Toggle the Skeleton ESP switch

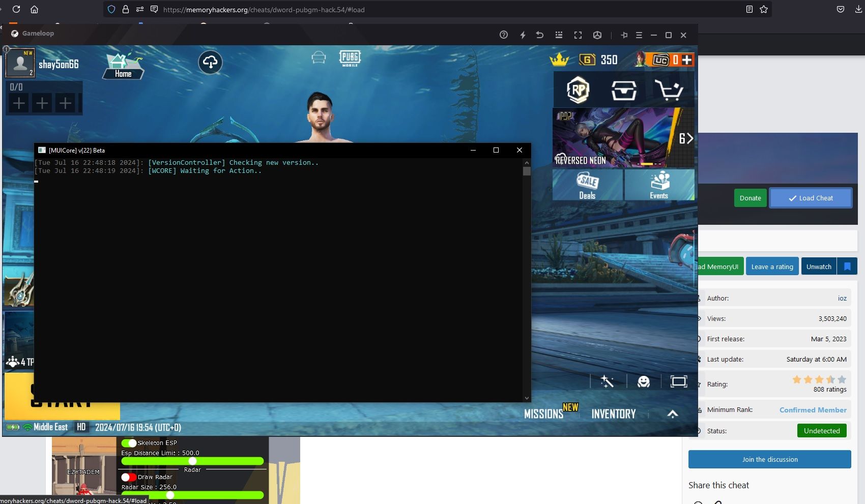[129, 443]
